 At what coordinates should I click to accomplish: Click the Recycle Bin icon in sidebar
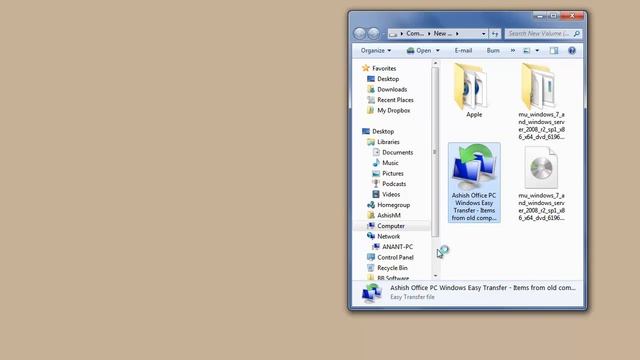click(x=371, y=268)
